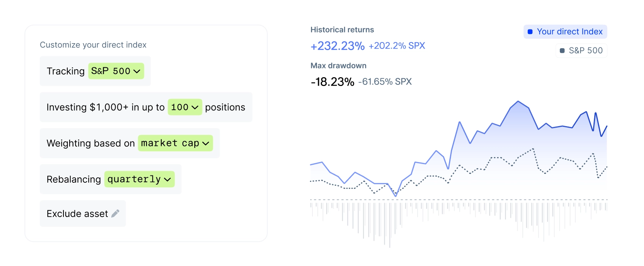Click the chevron beside the 100 positions value
Image resolution: width=644 pixels, height=266 pixels.
click(196, 107)
